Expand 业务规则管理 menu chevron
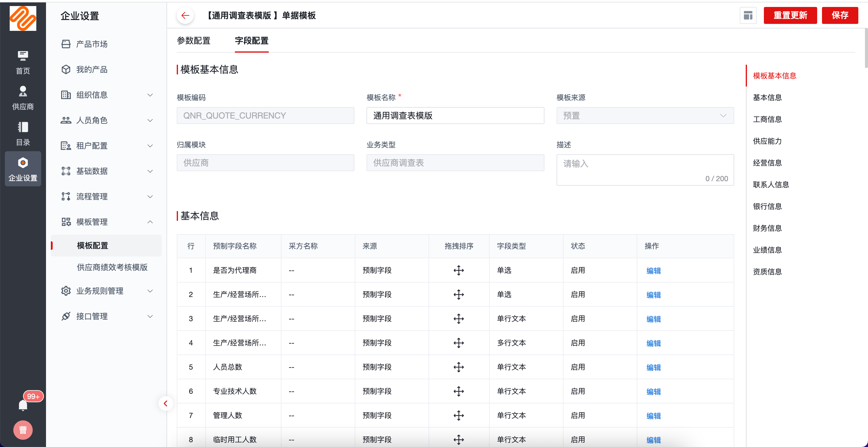Viewport: 868px width, 447px height. click(150, 291)
